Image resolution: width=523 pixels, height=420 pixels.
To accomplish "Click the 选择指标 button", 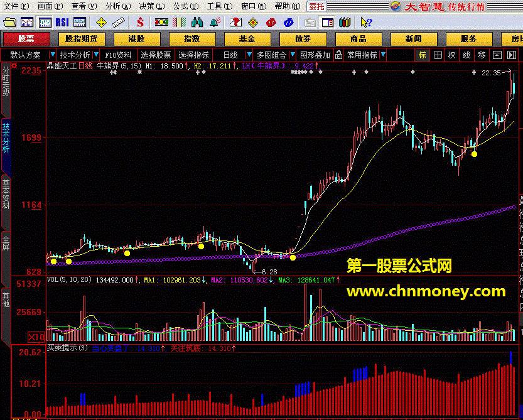I will (193, 55).
